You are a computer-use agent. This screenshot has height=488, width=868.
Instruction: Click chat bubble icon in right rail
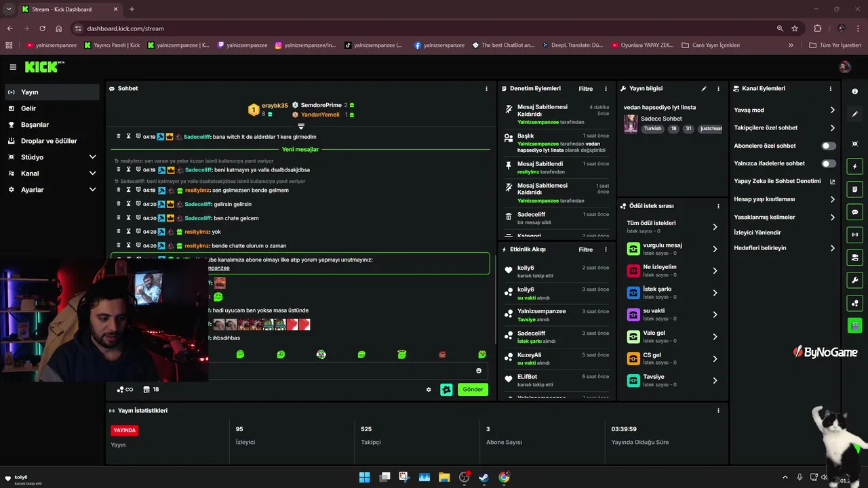pyautogui.click(x=854, y=212)
